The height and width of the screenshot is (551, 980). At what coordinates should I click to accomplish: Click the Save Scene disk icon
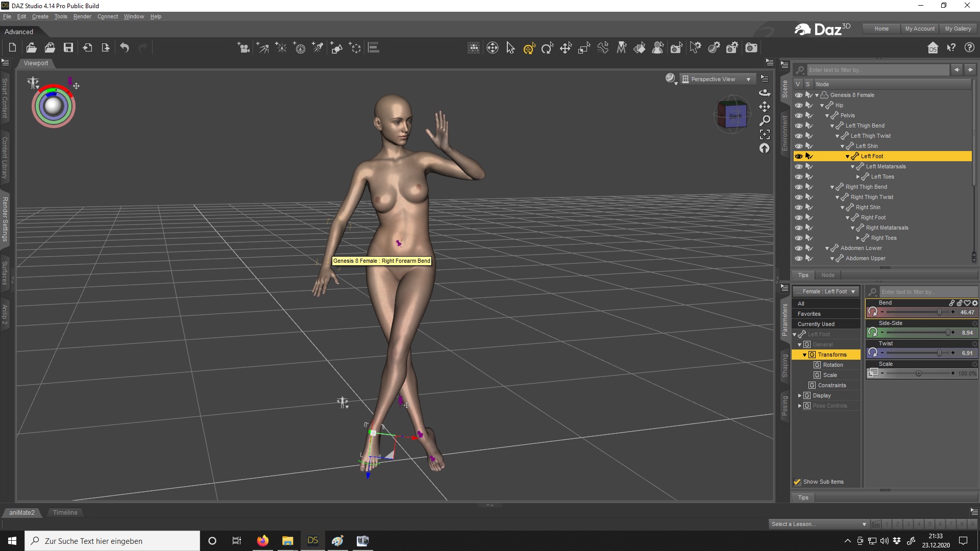68,48
